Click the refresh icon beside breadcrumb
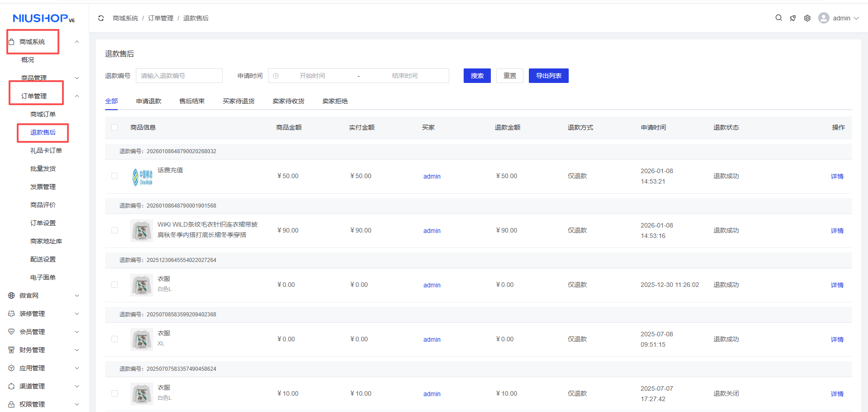 (x=101, y=18)
